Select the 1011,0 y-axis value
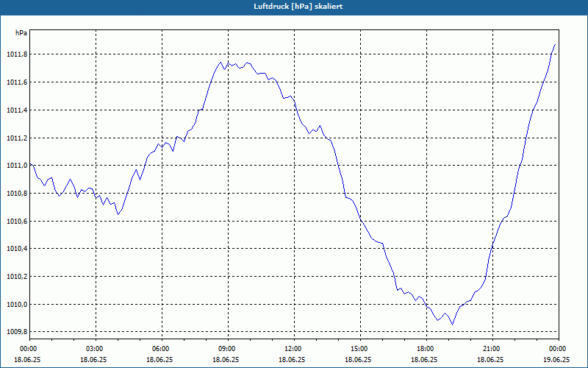Screen dimensions: 588x368 tap(17, 166)
